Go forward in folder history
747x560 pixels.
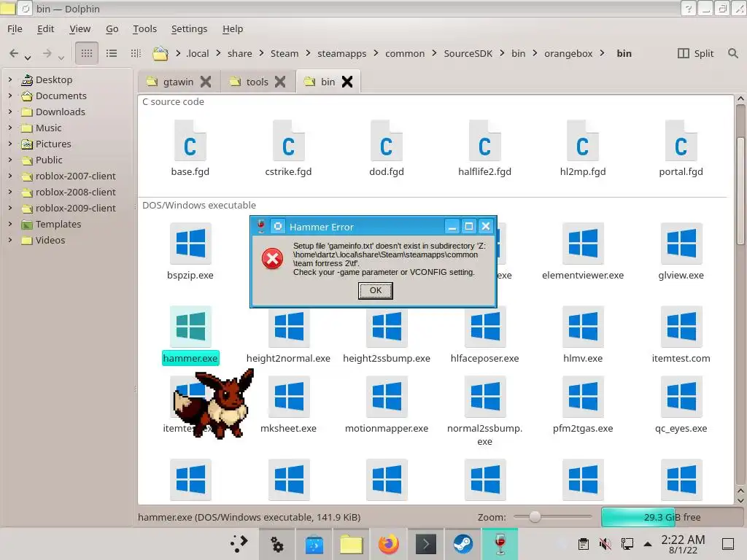coord(47,53)
